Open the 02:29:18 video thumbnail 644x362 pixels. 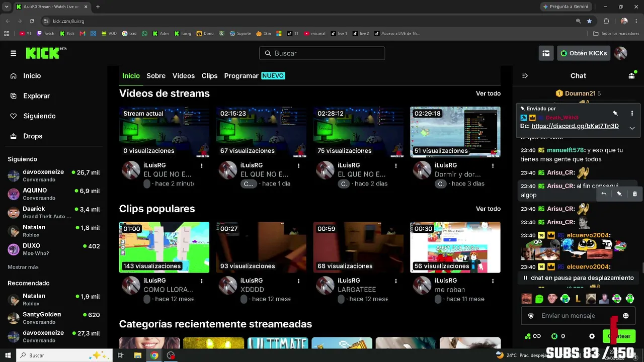pyautogui.click(x=455, y=132)
